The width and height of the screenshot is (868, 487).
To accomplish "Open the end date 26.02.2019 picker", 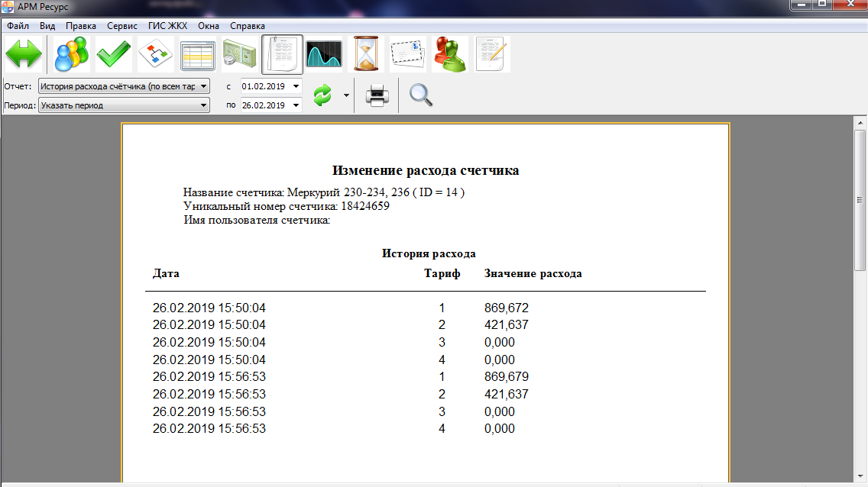I will (296, 105).
